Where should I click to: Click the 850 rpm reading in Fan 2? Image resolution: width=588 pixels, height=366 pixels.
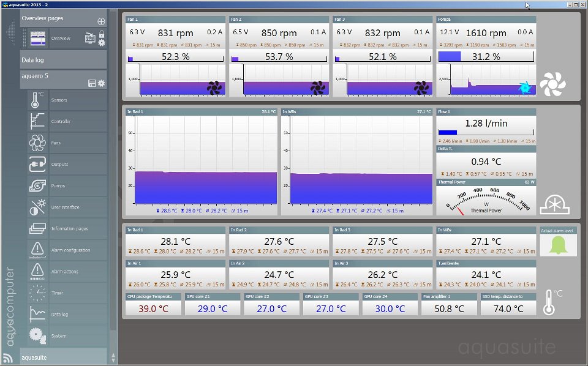pos(279,33)
